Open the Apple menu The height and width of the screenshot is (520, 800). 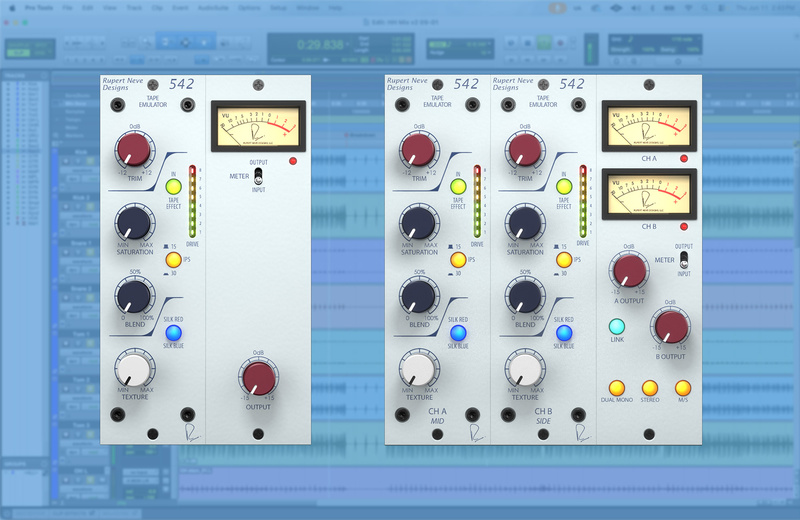click(x=12, y=8)
